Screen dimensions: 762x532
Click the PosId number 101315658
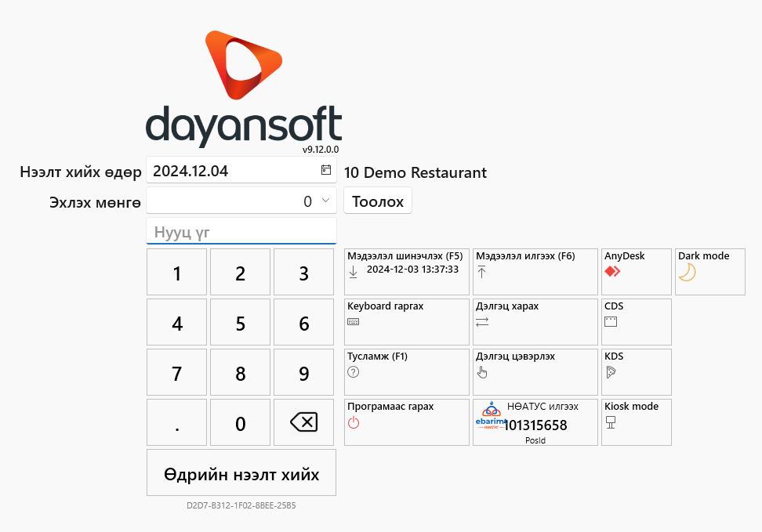click(536, 425)
